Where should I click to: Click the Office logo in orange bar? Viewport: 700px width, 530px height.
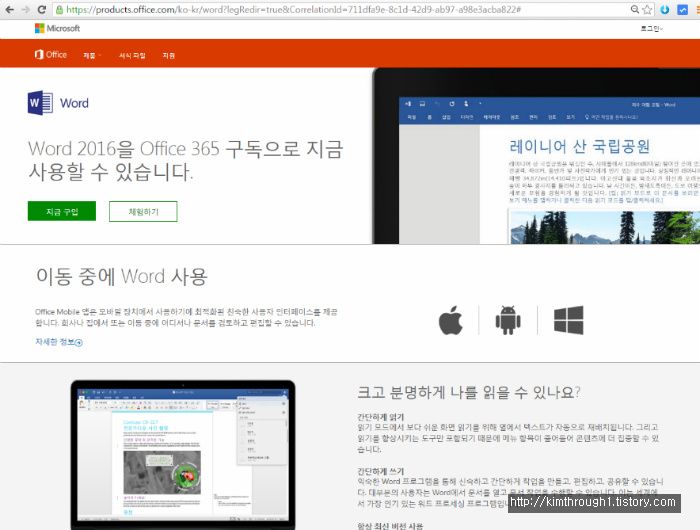[x=50, y=54]
